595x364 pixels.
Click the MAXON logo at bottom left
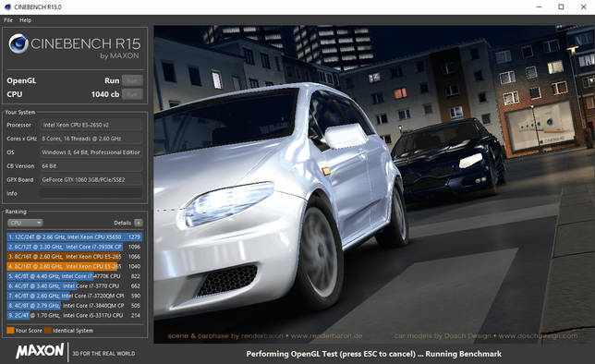click(40, 351)
